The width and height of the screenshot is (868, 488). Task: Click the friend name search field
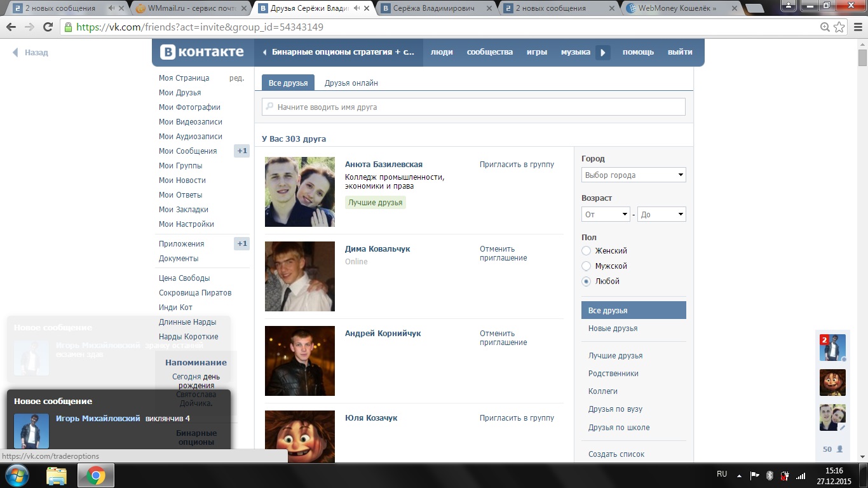click(473, 107)
